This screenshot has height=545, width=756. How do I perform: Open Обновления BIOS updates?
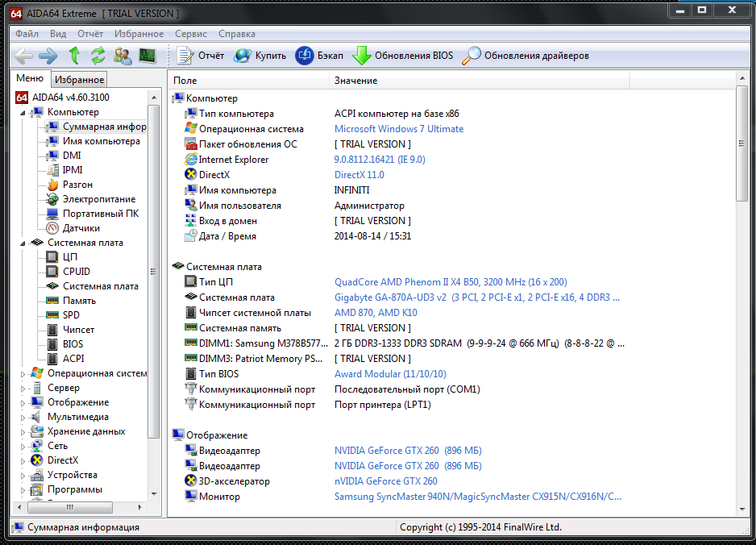[x=403, y=56]
